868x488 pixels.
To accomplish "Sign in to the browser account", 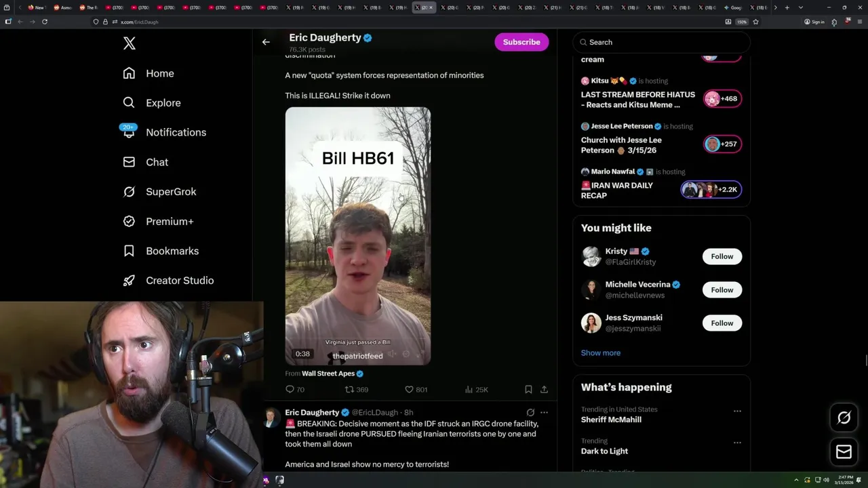I will pyautogui.click(x=814, y=22).
